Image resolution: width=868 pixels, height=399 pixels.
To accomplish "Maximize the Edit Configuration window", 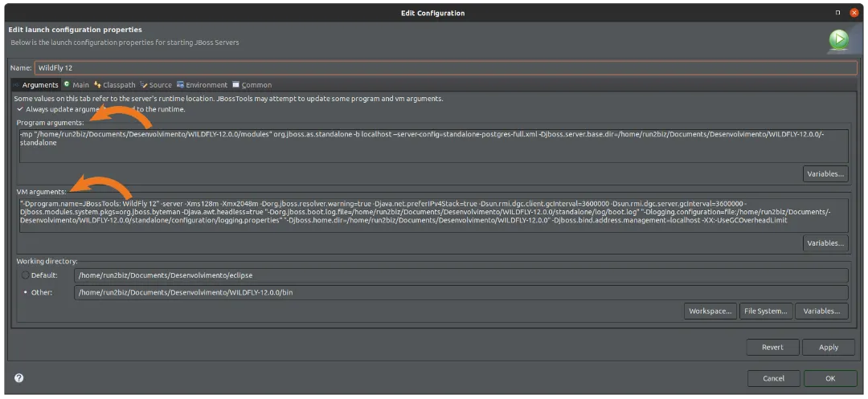I will pyautogui.click(x=837, y=13).
